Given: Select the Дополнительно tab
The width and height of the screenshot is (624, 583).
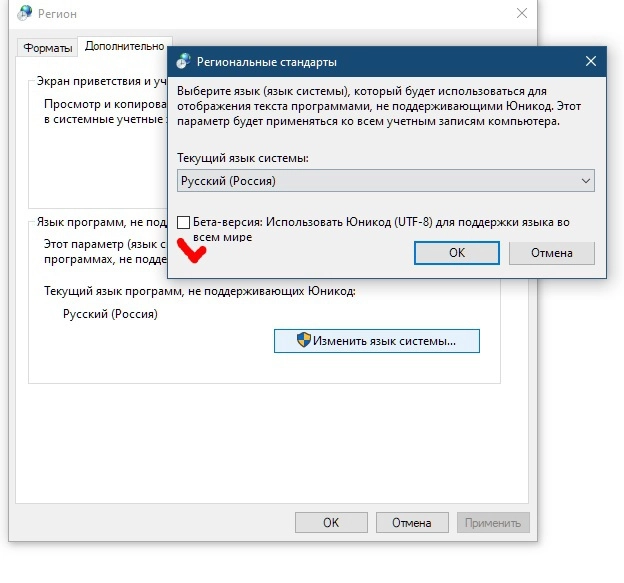Looking at the screenshot, I should 124,46.
